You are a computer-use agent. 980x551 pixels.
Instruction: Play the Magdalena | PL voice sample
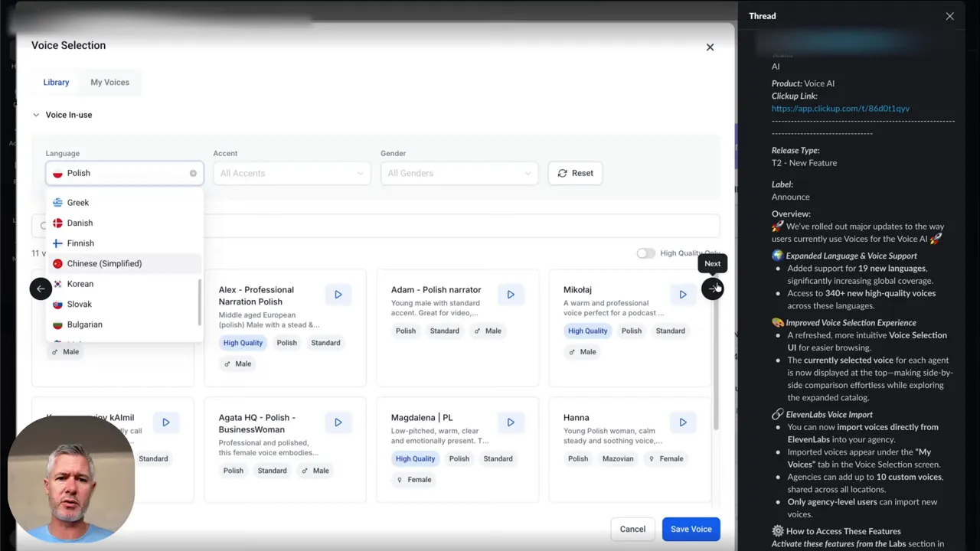pyautogui.click(x=510, y=422)
